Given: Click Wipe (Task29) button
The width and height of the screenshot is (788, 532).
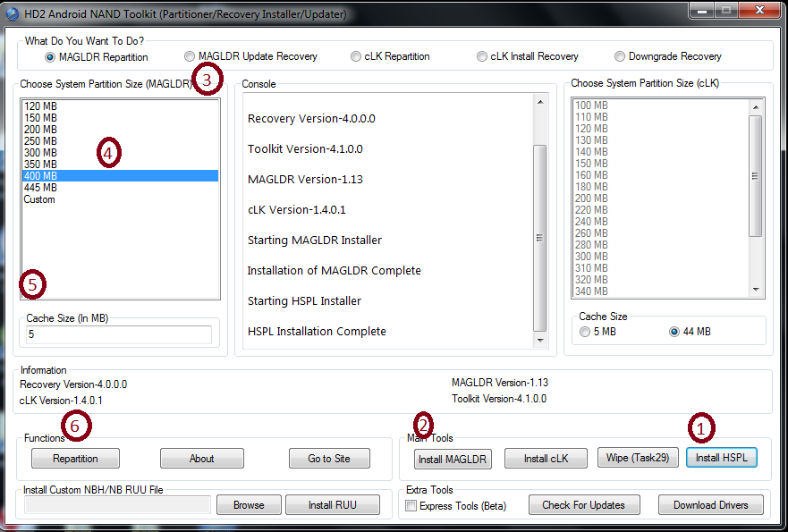Looking at the screenshot, I should (638, 458).
